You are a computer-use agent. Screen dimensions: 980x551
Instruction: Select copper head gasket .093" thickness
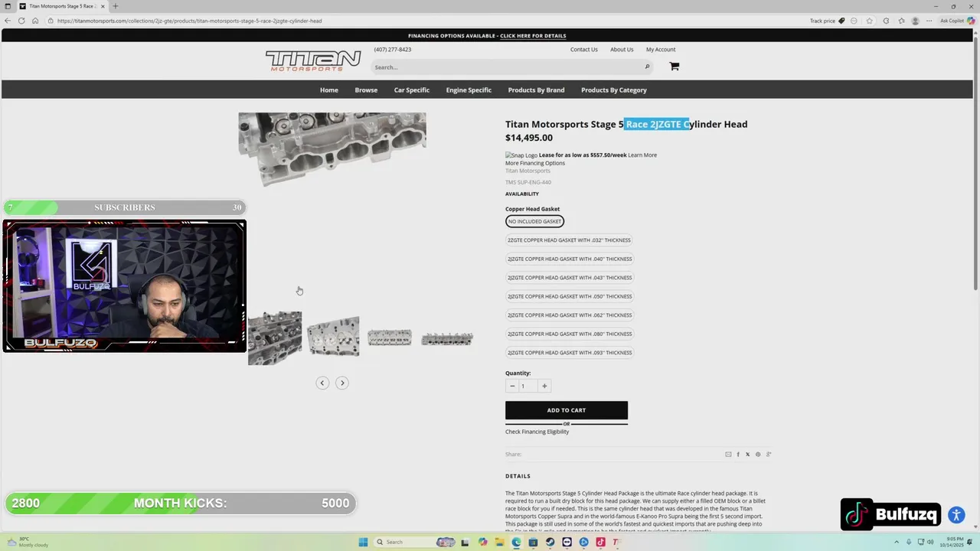coord(569,353)
